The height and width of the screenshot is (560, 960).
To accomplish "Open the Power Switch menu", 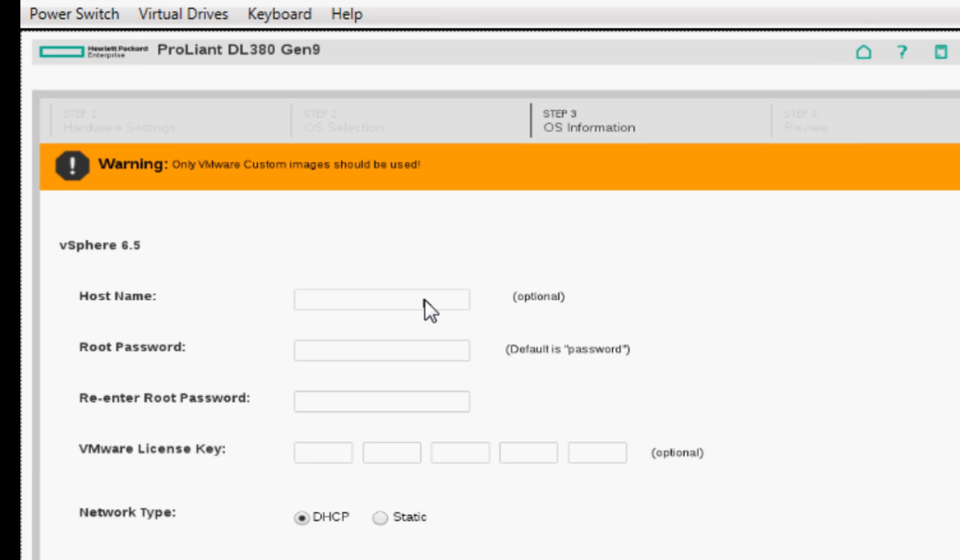I will coord(74,13).
